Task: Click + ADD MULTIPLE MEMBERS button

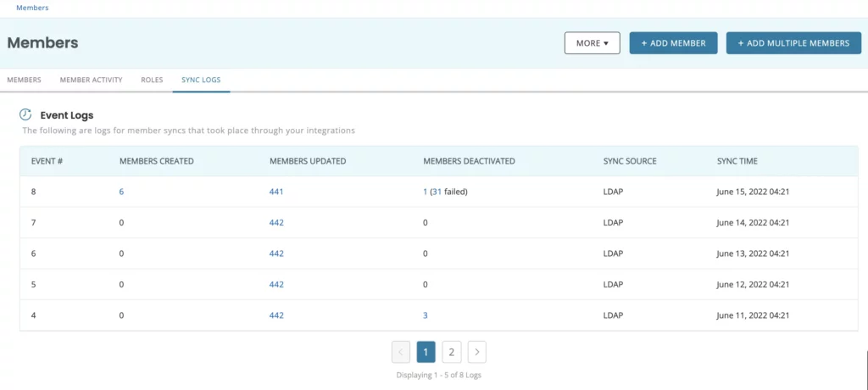Action: pyautogui.click(x=793, y=43)
